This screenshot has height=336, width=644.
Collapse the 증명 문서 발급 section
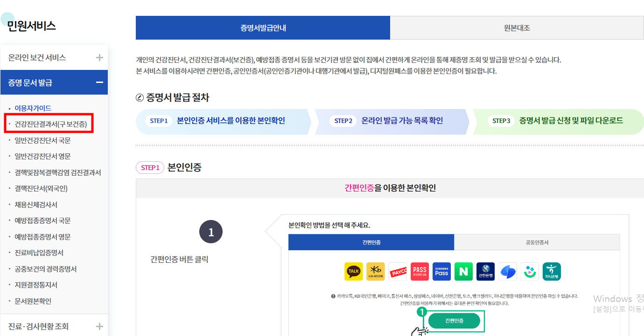tap(54, 82)
